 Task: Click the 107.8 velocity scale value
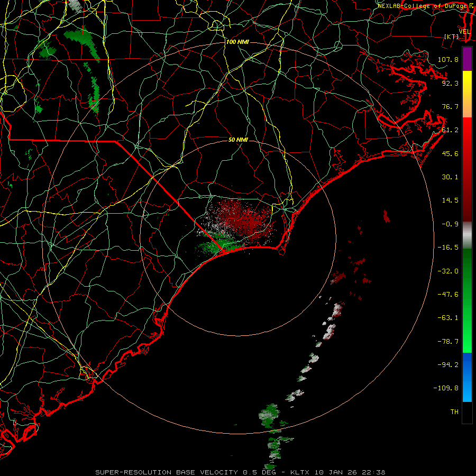tap(448, 59)
